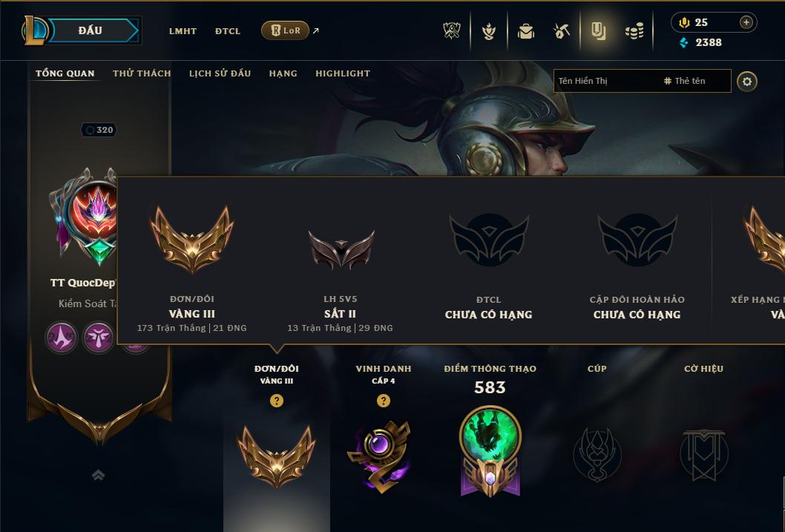The image size is (785, 532).
Task: Open the Loot crafting icon
Action: click(562, 31)
